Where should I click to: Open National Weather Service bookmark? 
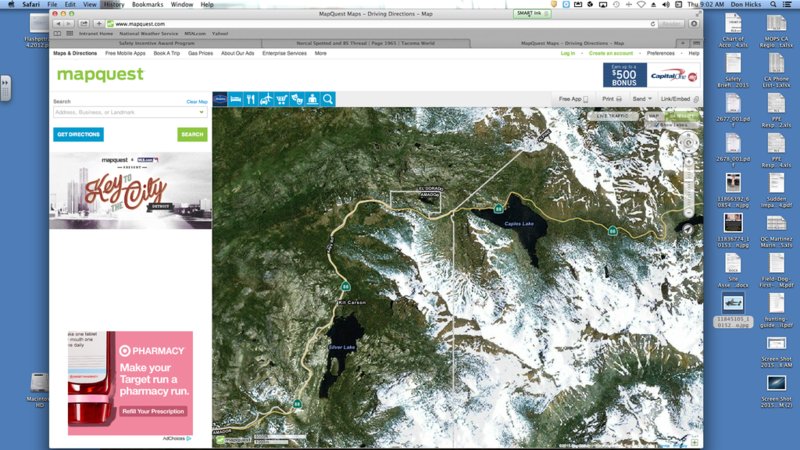pyautogui.click(x=148, y=34)
